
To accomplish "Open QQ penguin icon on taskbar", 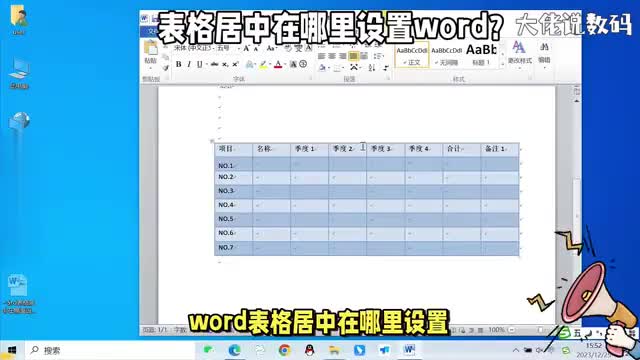I will click(309, 350).
